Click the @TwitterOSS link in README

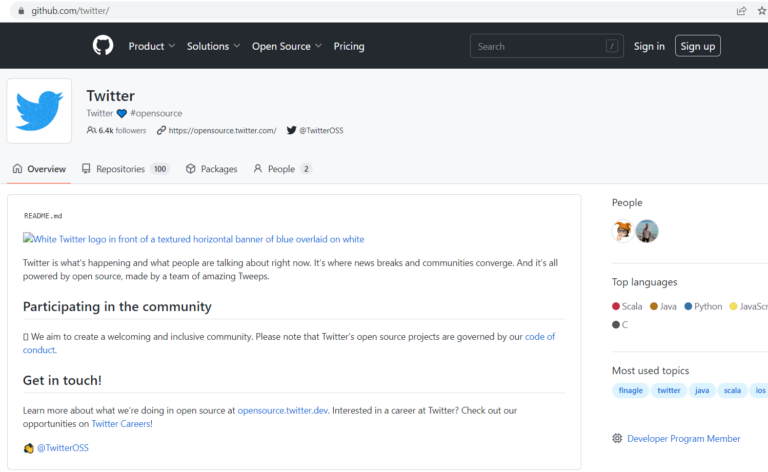pyautogui.click(x=63, y=448)
